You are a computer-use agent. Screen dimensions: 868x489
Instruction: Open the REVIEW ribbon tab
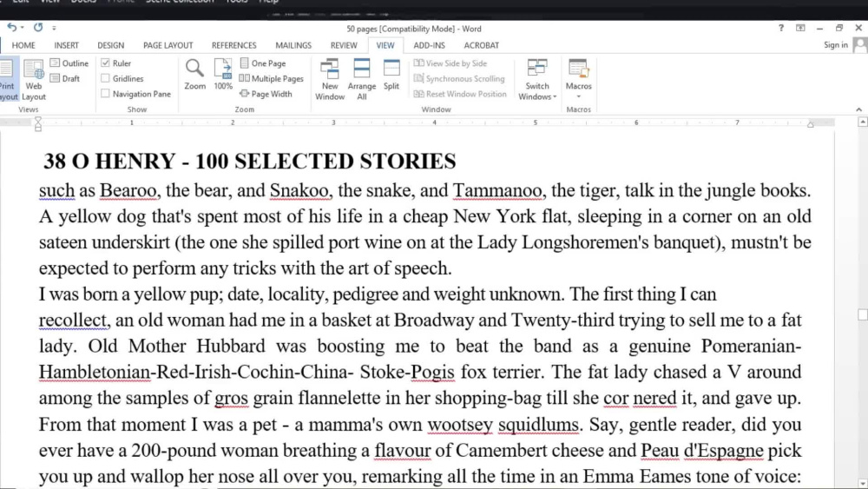344,45
